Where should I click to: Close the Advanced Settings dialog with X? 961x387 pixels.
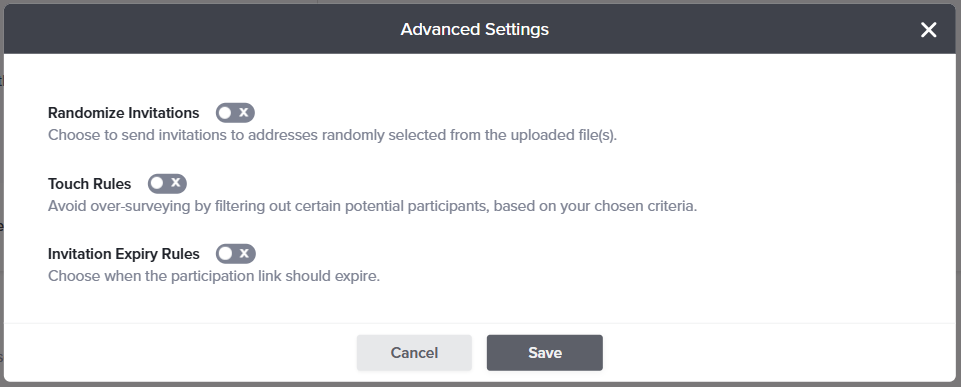(929, 29)
